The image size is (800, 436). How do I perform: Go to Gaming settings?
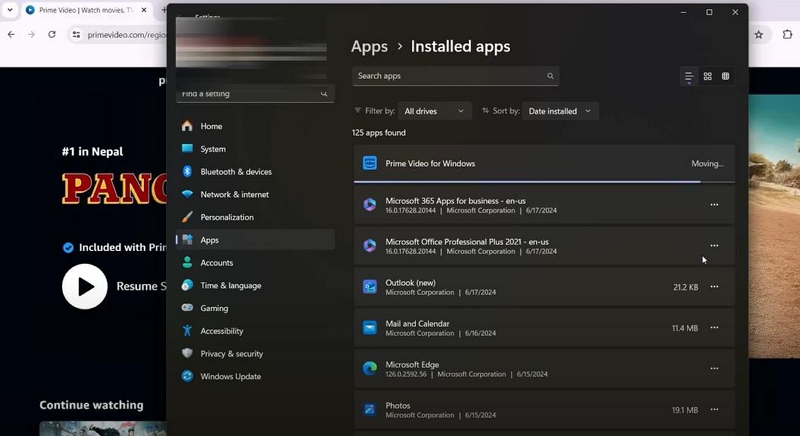(x=255, y=308)
